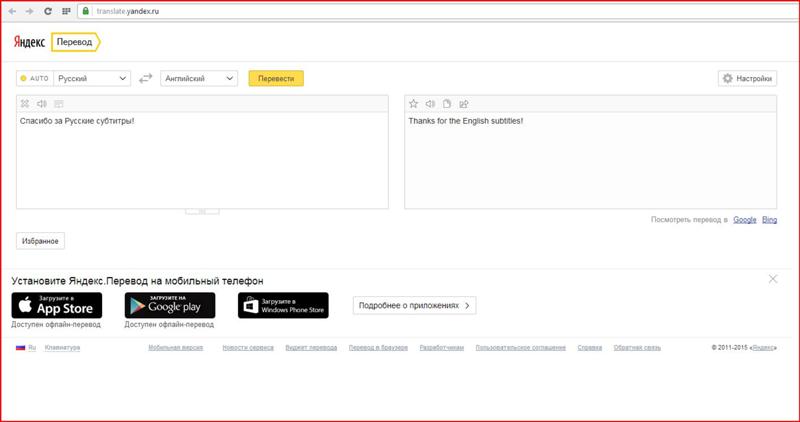Click the green padlock security icon
Viewport: 800px width, 422px height.
point(85,11)
